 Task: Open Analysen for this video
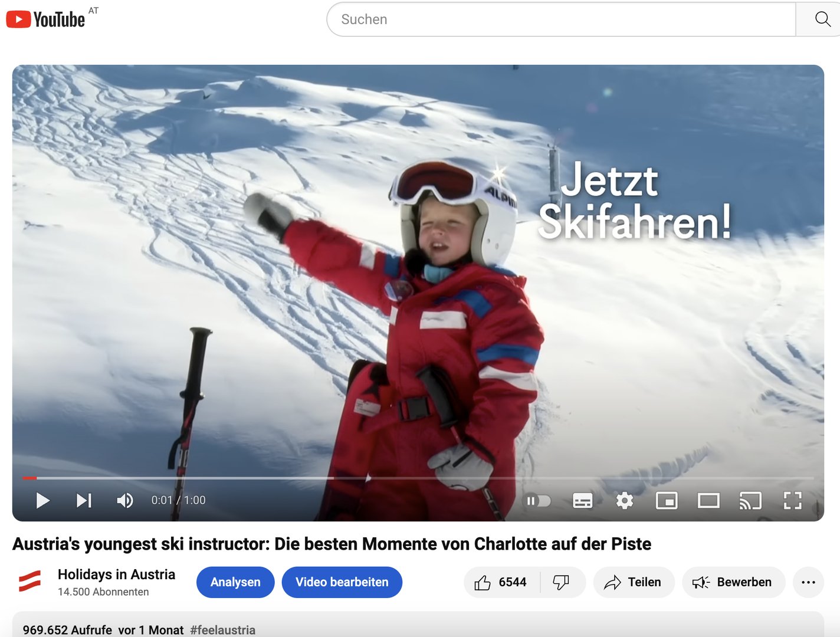[235, 582]
